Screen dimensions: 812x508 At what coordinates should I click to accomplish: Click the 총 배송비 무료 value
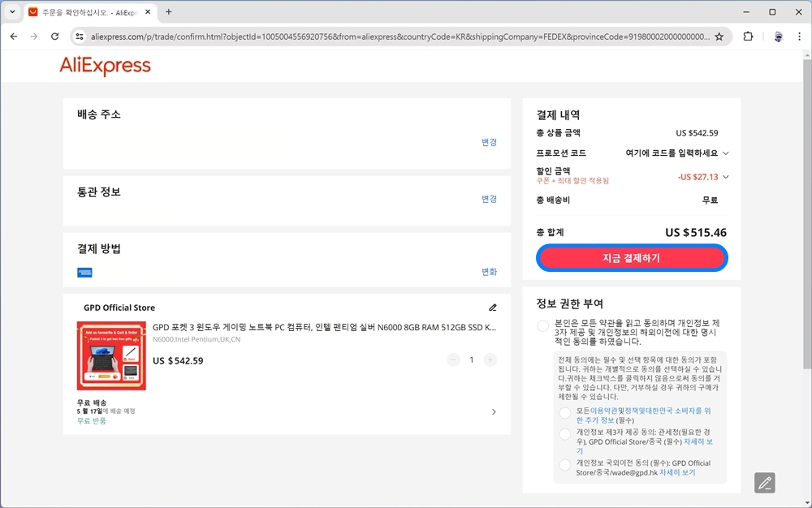(x=710, y=200)
